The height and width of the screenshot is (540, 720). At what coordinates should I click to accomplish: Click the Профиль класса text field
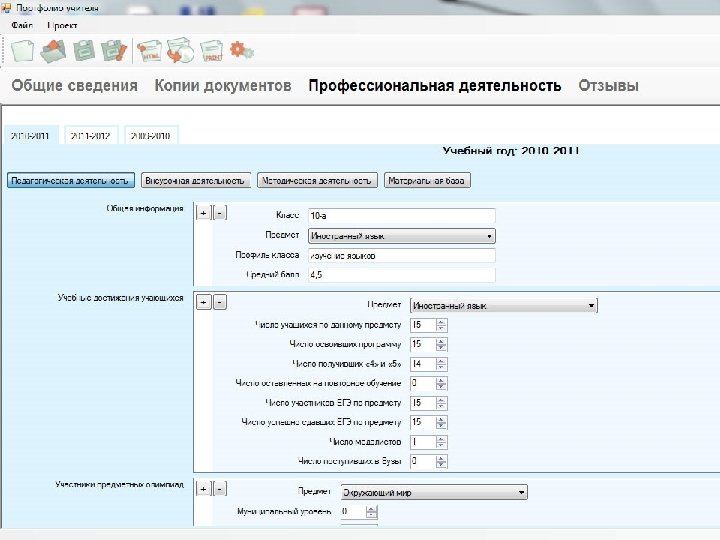pos(401,255)
